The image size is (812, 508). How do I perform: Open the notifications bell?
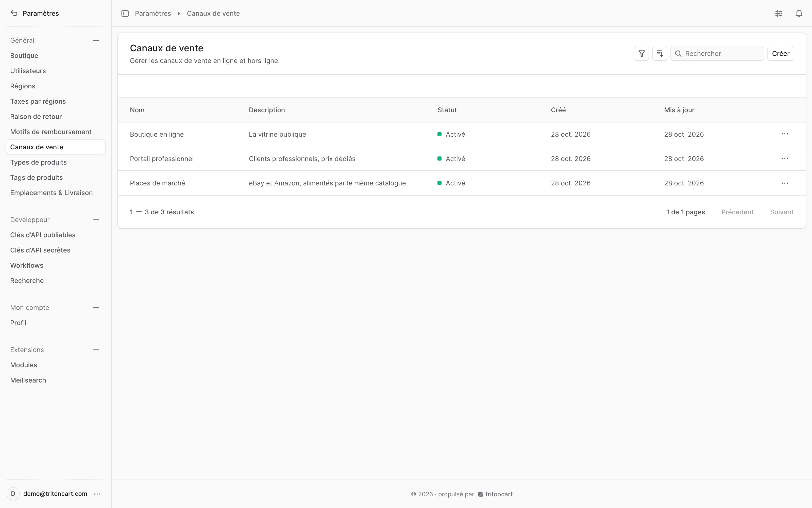click(x=799, y=13)
